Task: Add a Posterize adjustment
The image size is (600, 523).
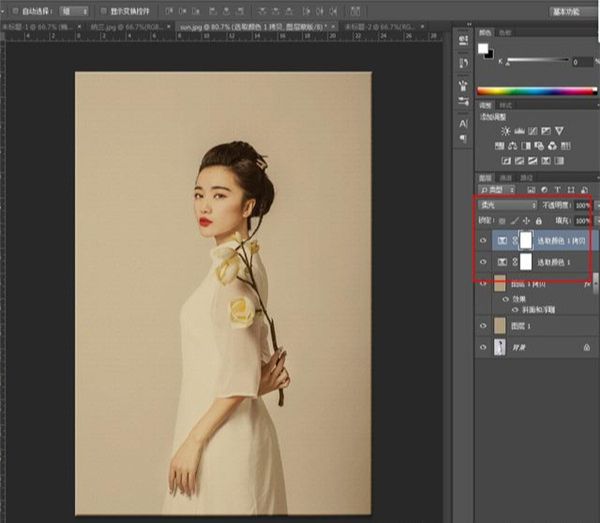Action: point(519,161)
